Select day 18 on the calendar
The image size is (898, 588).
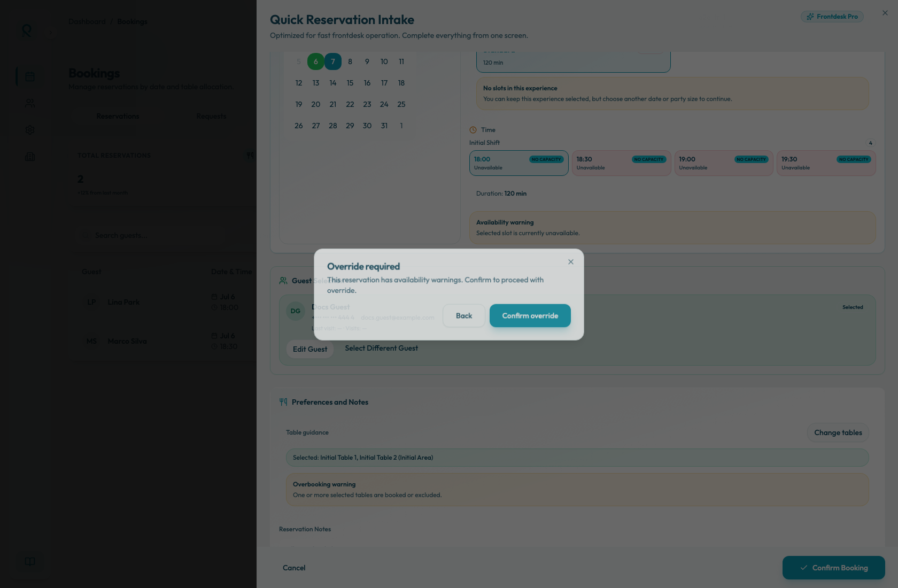401,83
